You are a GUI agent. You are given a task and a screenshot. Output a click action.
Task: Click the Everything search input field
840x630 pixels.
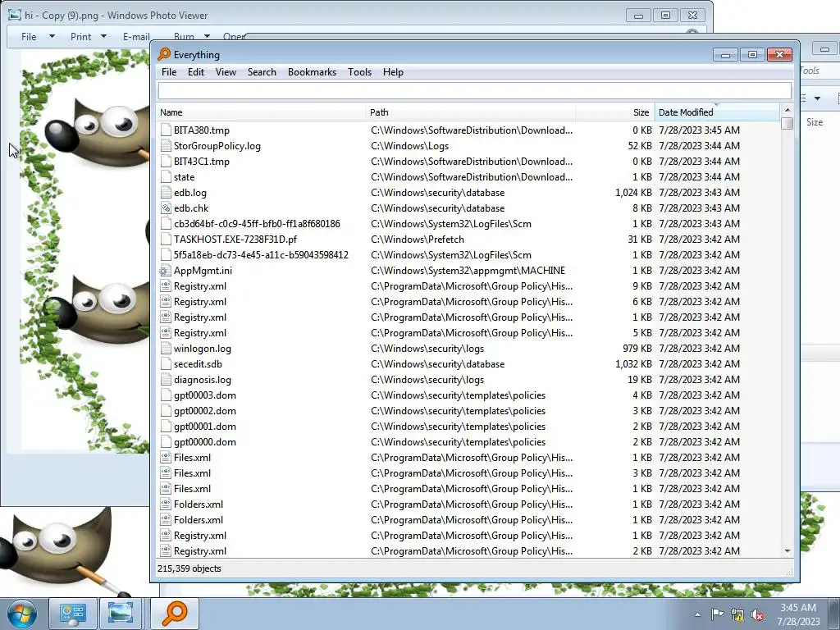pos(475,90)
